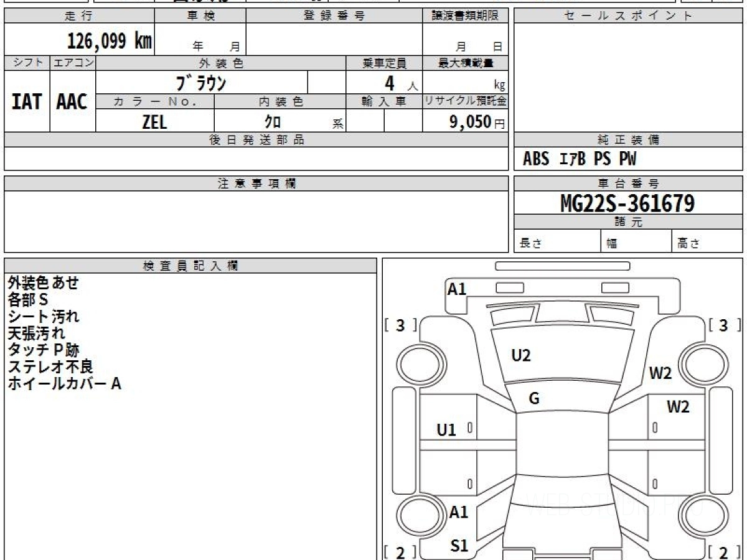The height and width of the screenshot is (560, 747).
Task: Click the 乗車定員 header
Action: [384, 63]
